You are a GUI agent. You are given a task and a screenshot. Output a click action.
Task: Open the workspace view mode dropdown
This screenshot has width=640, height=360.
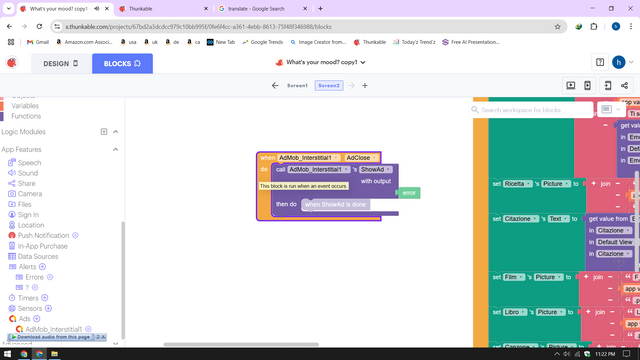(x=611, y=109)
